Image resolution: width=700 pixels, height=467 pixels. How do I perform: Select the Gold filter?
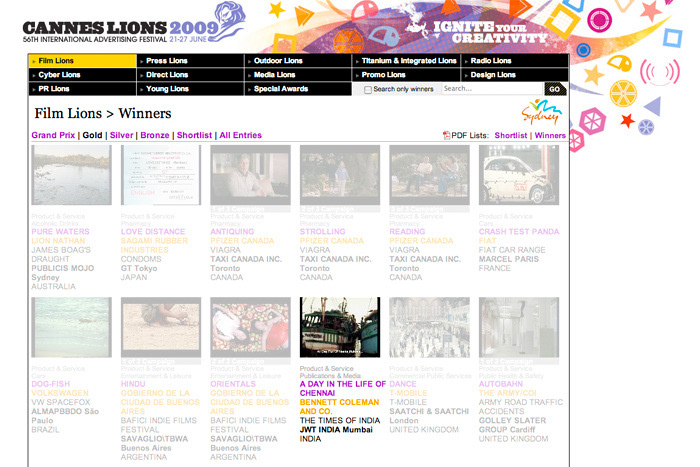tap(92, 135)
